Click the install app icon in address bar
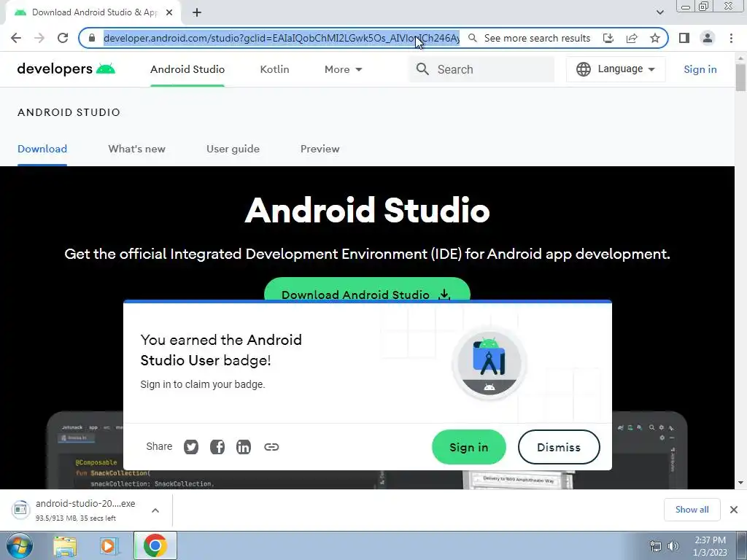 click(x=608, y=38)
